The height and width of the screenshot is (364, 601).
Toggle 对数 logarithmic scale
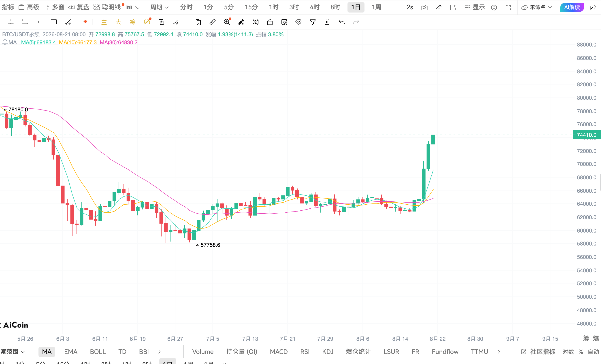tap(568, 351)
